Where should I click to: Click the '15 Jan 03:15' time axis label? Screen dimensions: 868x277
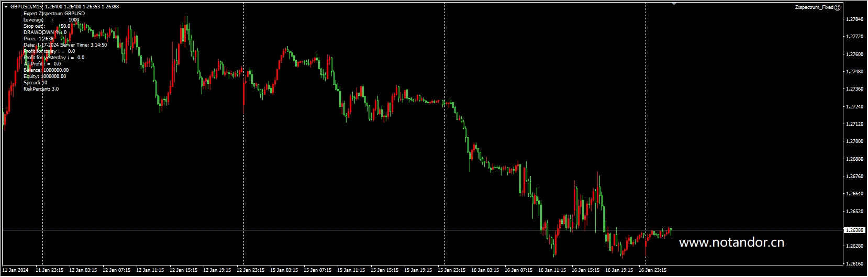[284, 271]
